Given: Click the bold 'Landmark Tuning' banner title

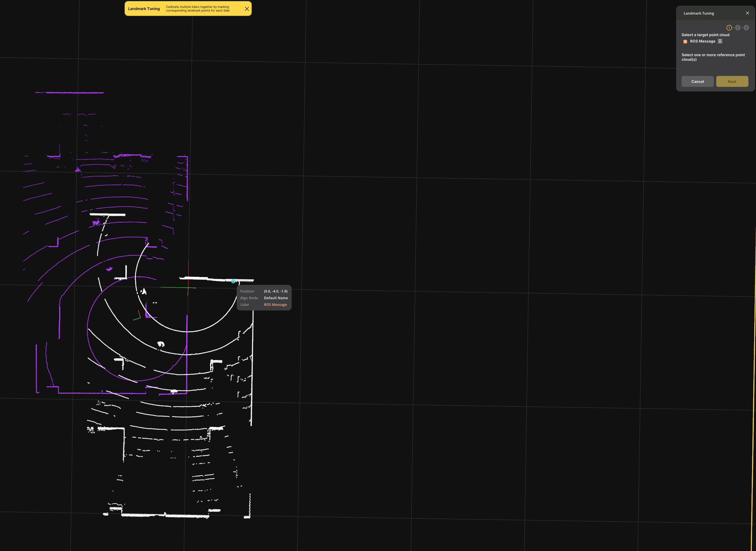Looking at the screenshot, I should point(144,9).
